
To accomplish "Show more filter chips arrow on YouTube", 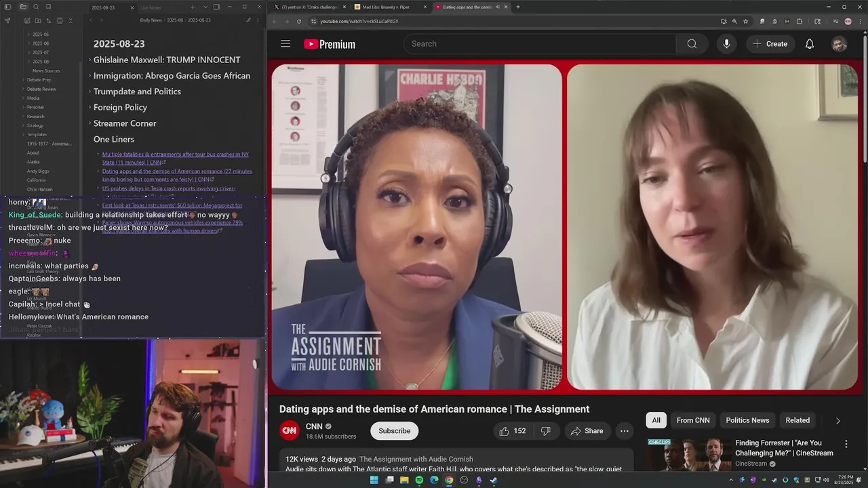I will pos(837,421).
